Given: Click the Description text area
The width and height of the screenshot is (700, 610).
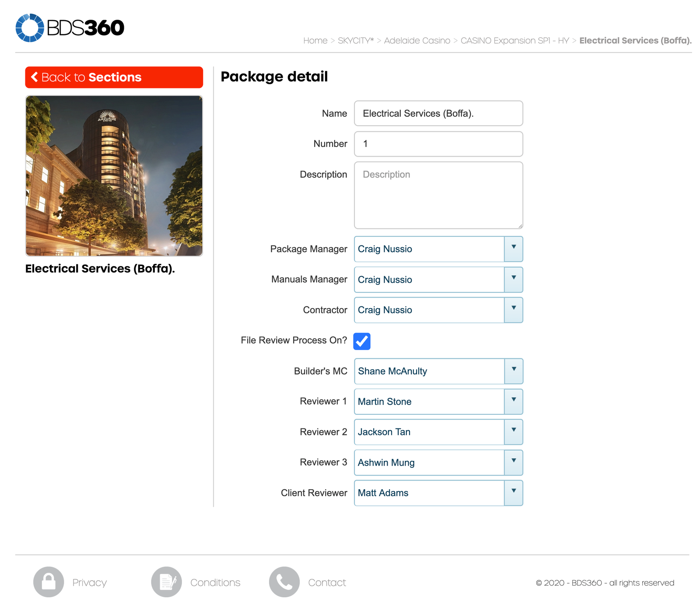Looking at the screenshot, I should [437, 194].
